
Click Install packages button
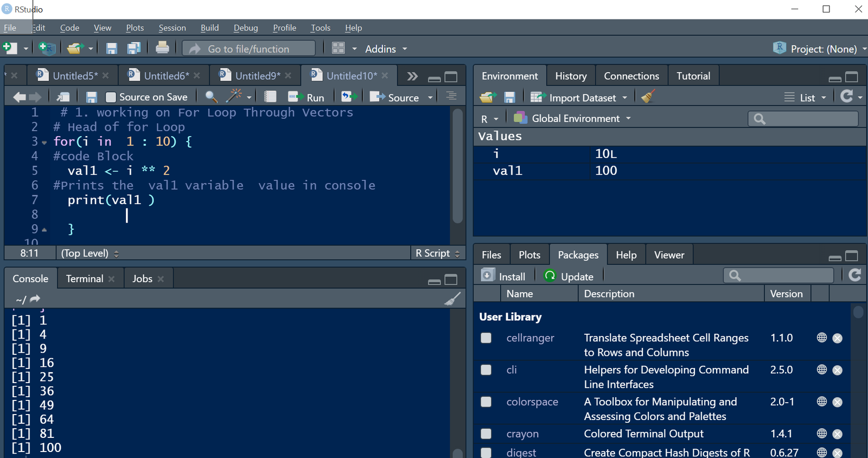503,276
